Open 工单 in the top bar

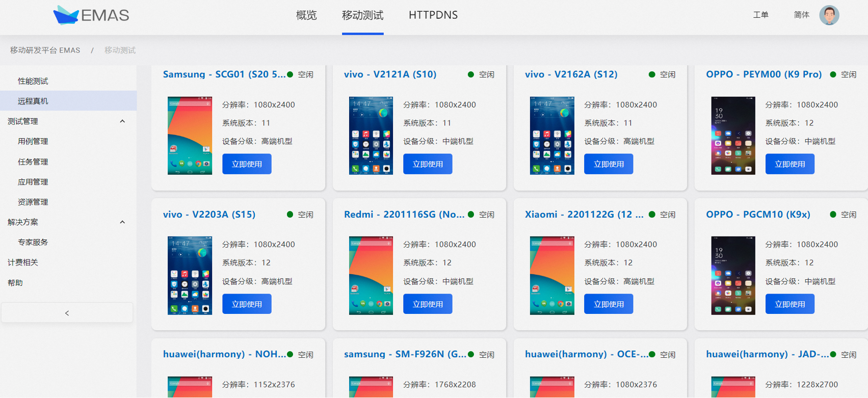tap(761, 15)
